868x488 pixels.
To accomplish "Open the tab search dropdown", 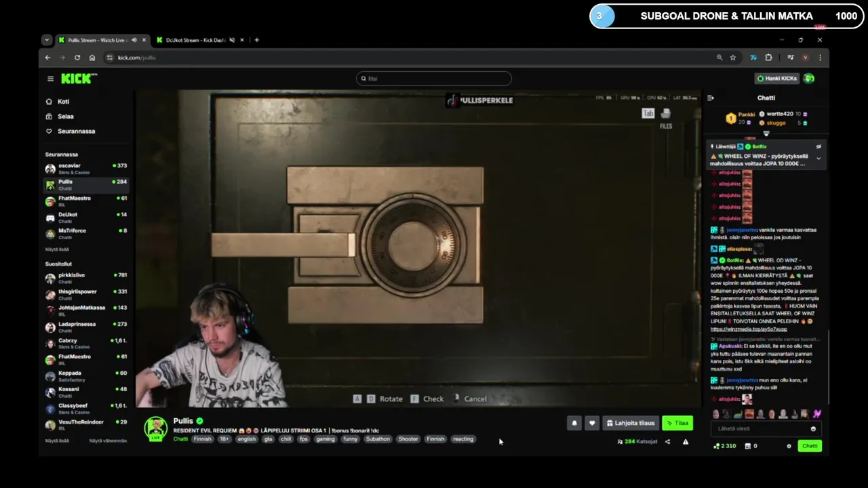I will pyautogui.click(x=47, y=40).
